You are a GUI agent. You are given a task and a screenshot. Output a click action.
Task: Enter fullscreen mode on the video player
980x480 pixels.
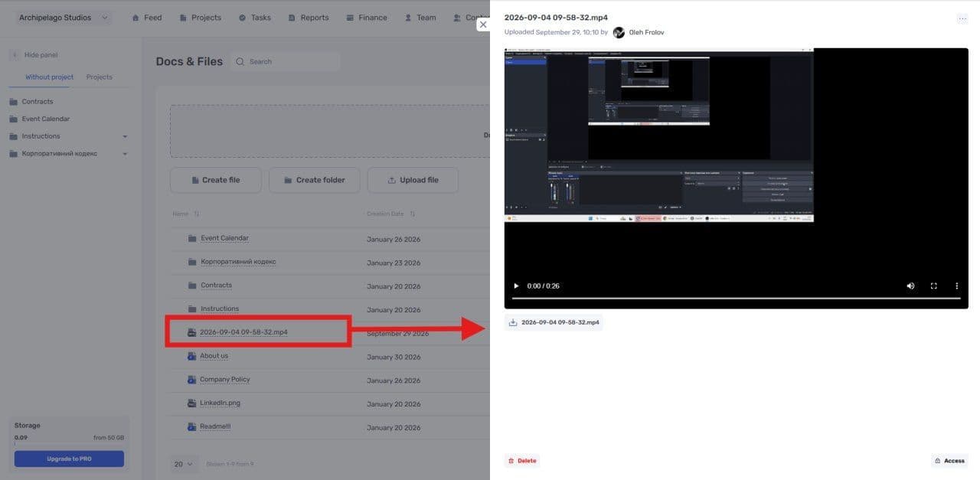point(934,286)
